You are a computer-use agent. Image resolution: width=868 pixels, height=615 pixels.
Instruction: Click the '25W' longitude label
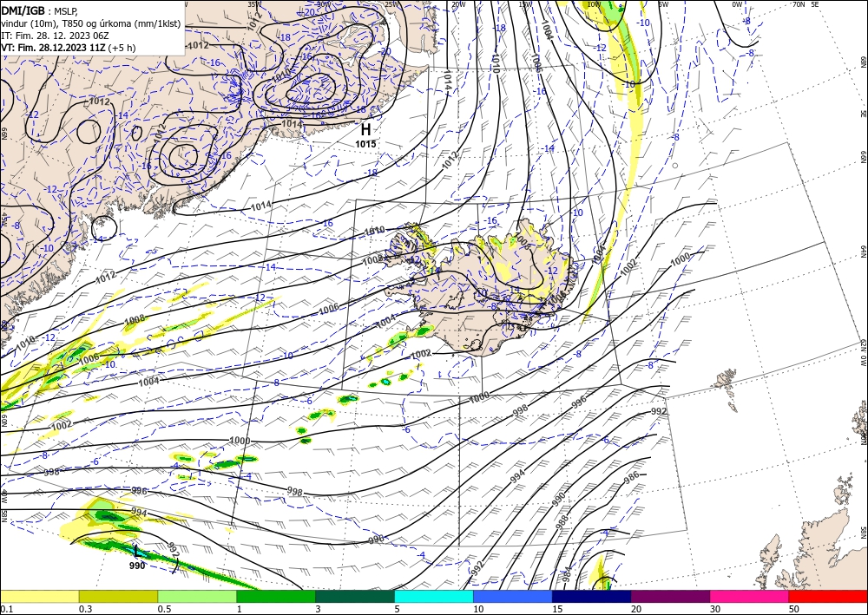391,4
